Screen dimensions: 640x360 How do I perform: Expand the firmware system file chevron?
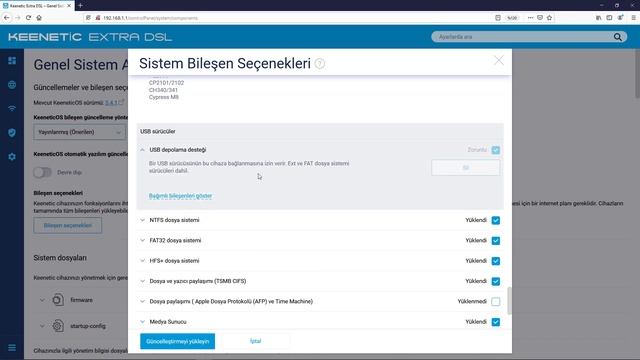click(x=42, y=300)
